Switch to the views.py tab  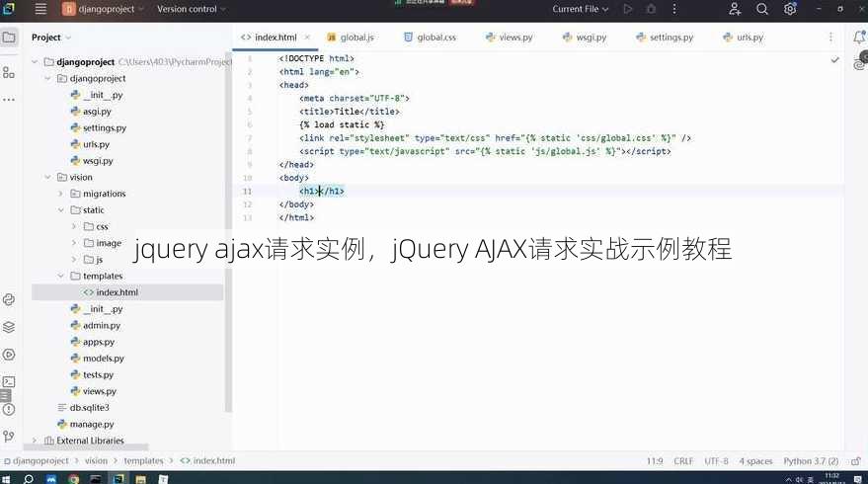tap(509, 38)
